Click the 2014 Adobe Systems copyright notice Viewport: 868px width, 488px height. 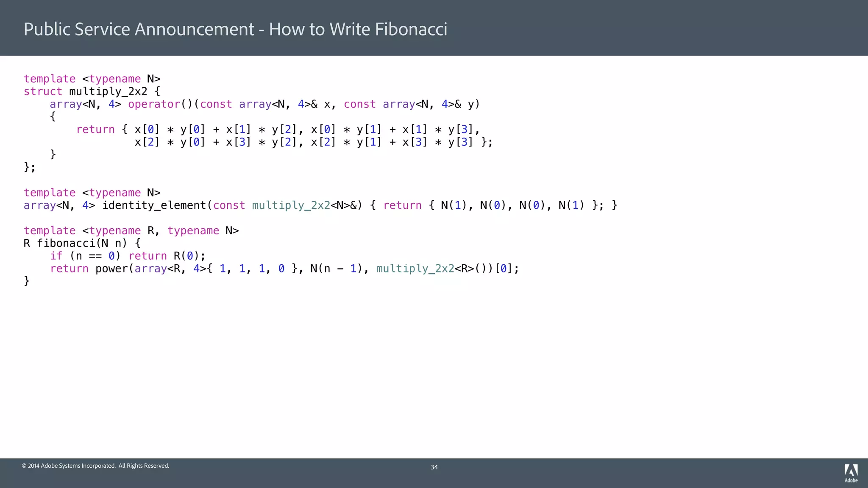pyautogui.click(x=95, y=466)
